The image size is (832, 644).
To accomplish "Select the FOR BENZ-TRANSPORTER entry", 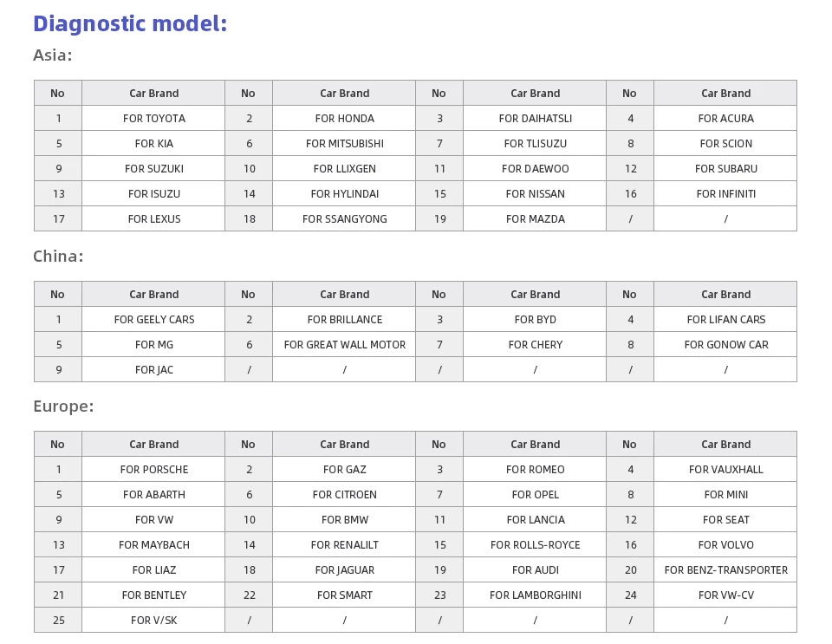I will 725,570.
